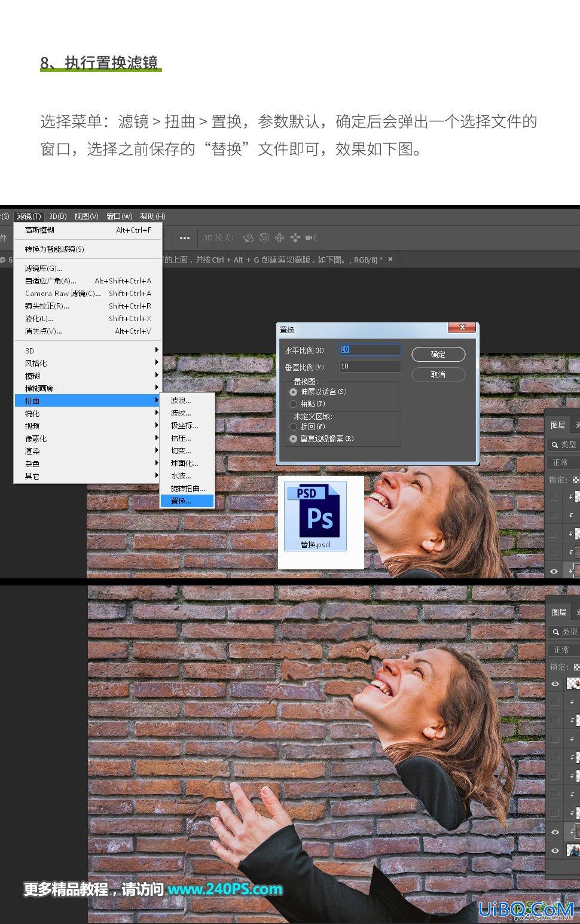
Task: Expand the 杂色 submenu
Action: (87, 463)
